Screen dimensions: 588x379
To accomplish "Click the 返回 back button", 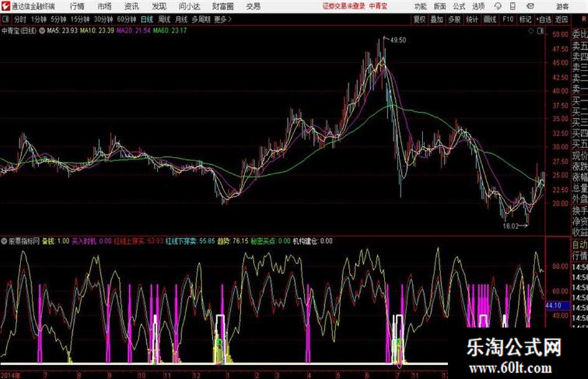I will (561, 19).
